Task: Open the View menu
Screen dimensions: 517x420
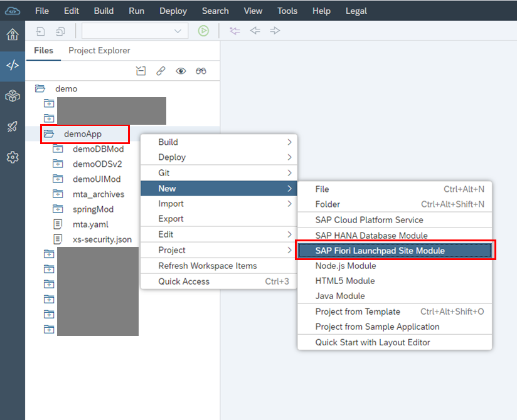Action: [x=253, y=11]
